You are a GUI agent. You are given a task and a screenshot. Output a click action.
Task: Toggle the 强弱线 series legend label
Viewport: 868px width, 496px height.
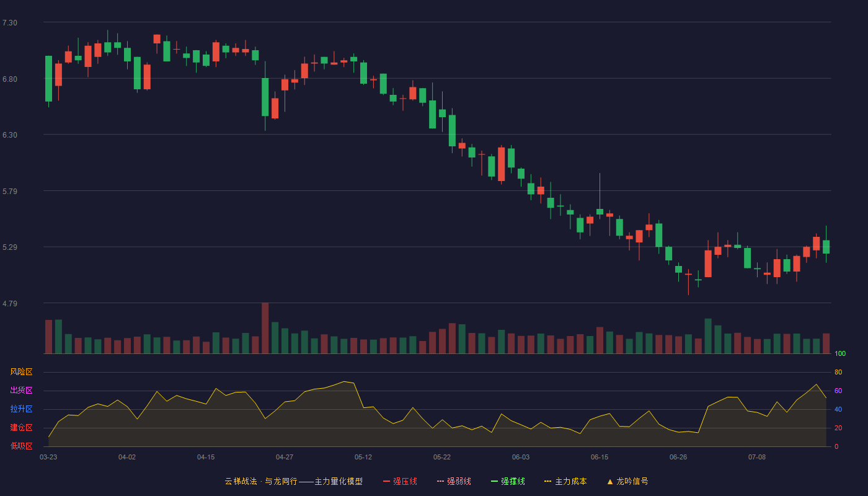pos(459,481)
